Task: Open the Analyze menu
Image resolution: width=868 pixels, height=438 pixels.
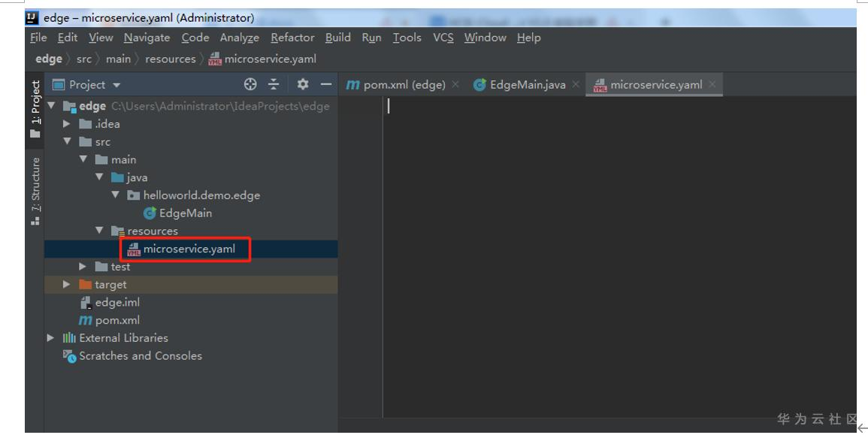Action: coord(239,38)
